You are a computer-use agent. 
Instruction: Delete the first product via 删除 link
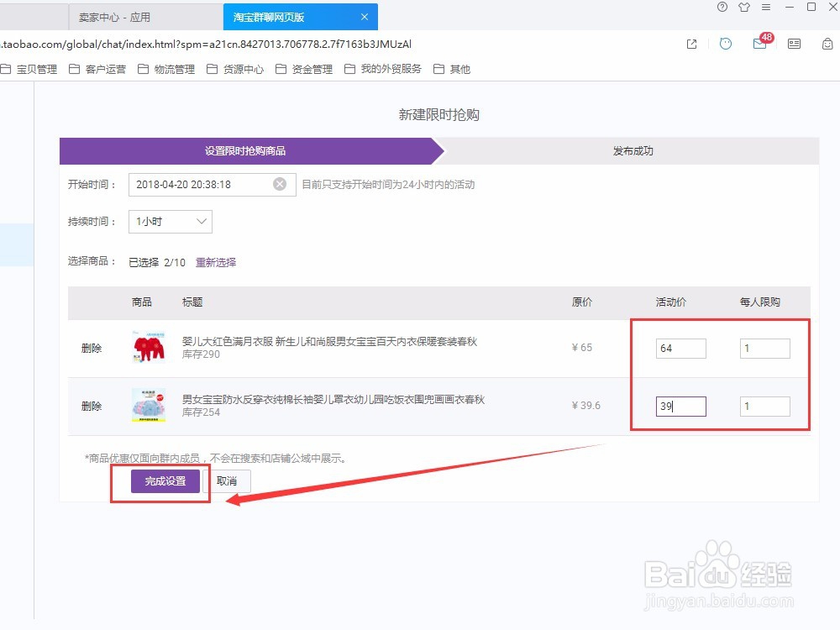91,348
